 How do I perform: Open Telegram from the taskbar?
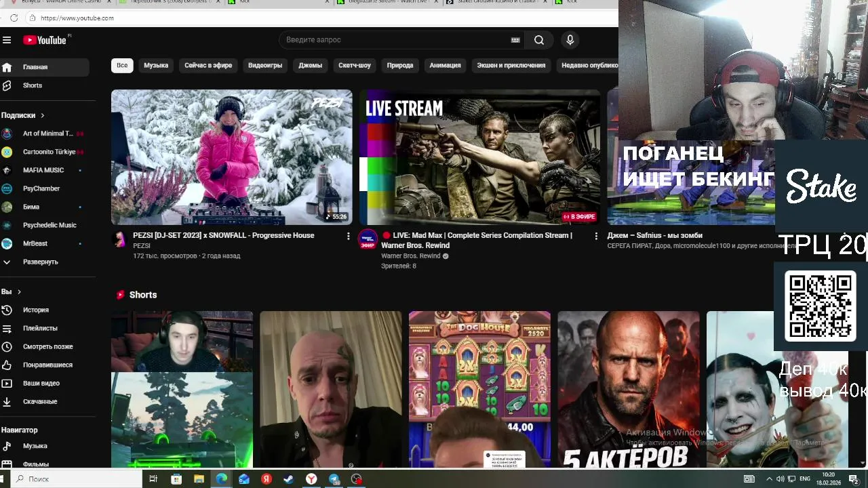click(x=334, y=479)
